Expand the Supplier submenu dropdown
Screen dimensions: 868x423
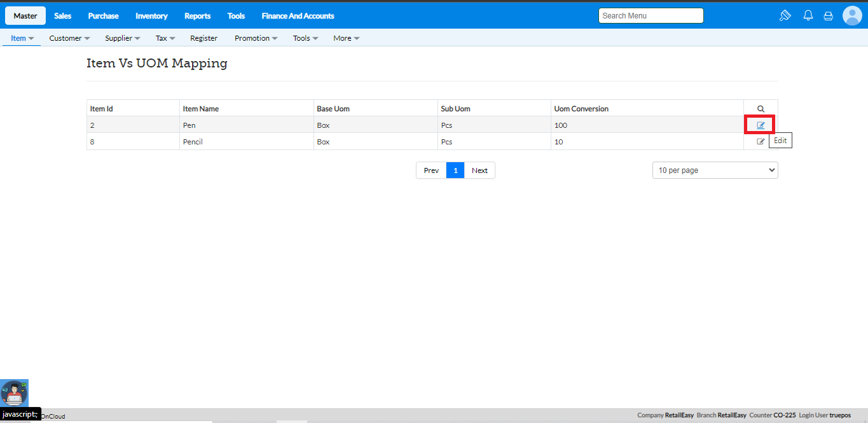123,38
